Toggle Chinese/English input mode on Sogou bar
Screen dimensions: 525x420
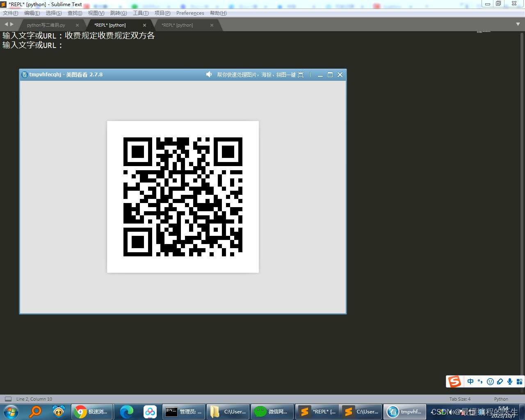(470, 381)
